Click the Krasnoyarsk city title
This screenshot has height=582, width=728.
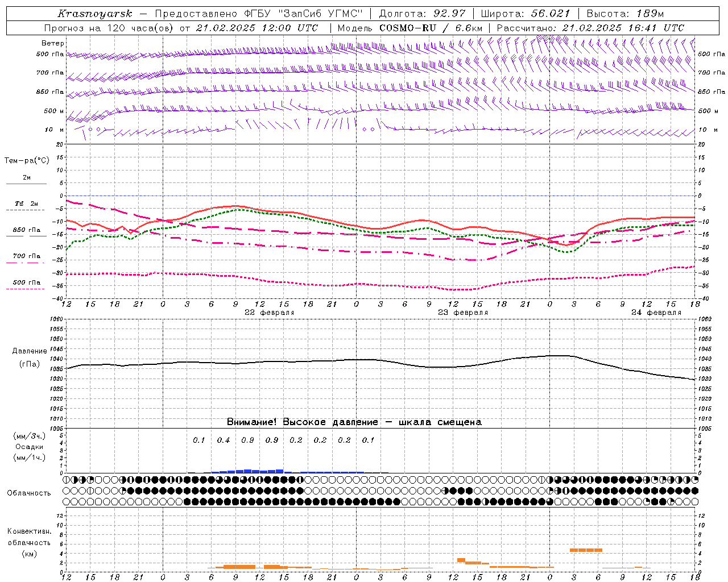click(x=95, y=14)
